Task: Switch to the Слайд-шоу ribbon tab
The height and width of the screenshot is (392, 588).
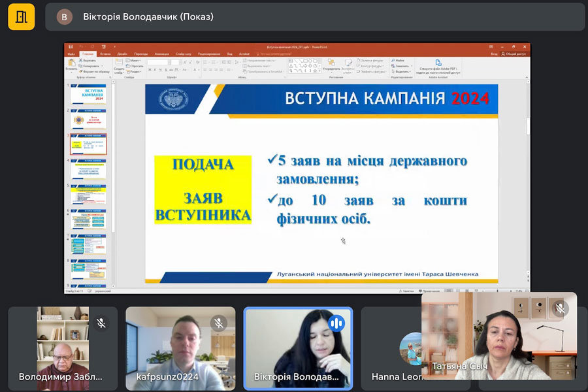Action: (x=184, y=54)
